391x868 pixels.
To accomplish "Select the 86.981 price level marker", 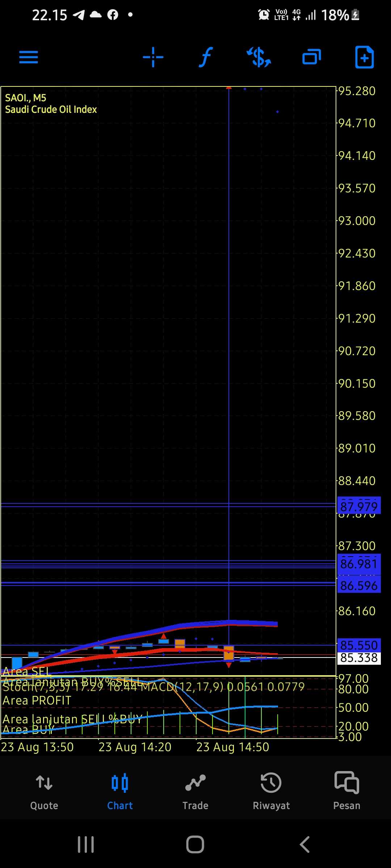I will 358,564.
